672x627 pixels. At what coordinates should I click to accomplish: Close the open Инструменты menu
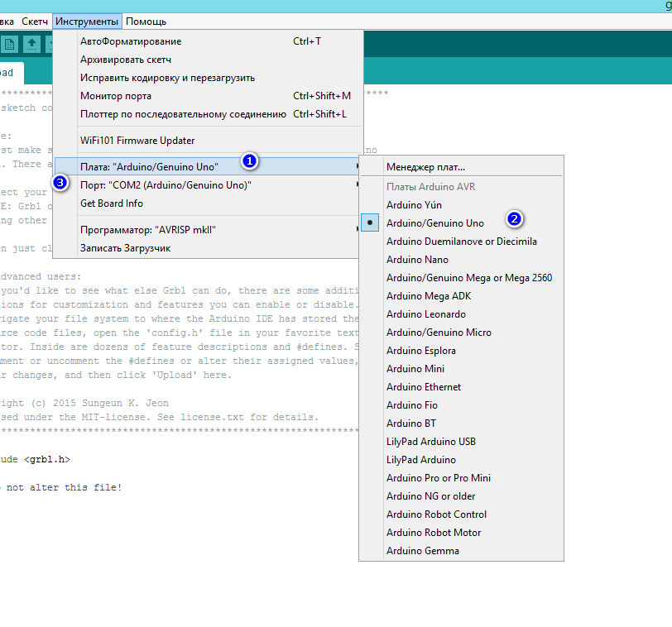coord(87,22)
